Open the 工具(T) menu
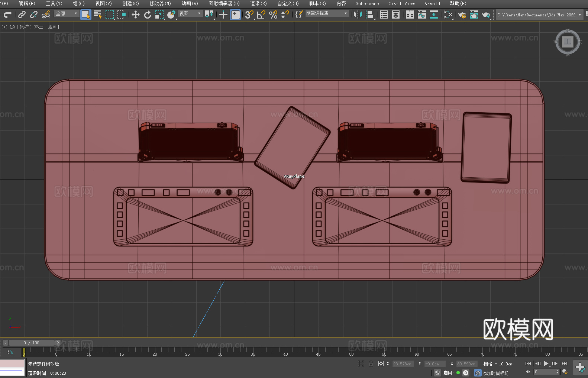This screenshot has width=588, height=378. pyautogui.click(x=54, y=3)
